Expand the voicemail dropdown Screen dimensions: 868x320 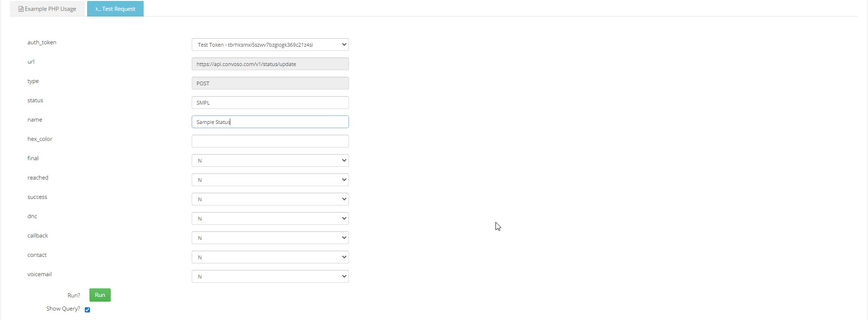click(x=269, y=277)
